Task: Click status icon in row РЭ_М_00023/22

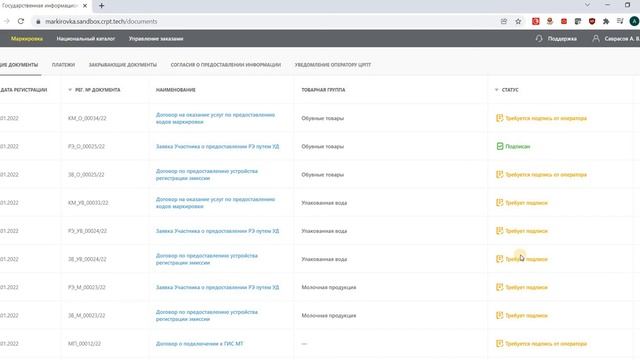Action: pyautogui.click(x=500, y=287)
